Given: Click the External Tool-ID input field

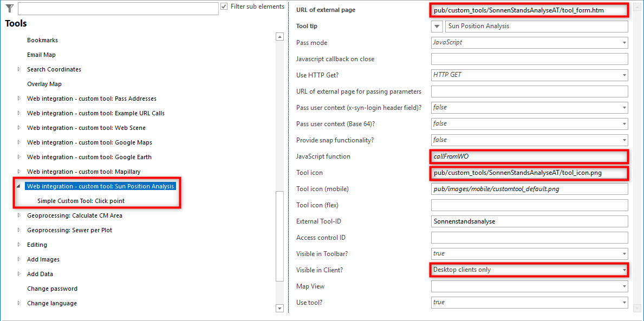Looking at the screenshot, I should 529,221.
